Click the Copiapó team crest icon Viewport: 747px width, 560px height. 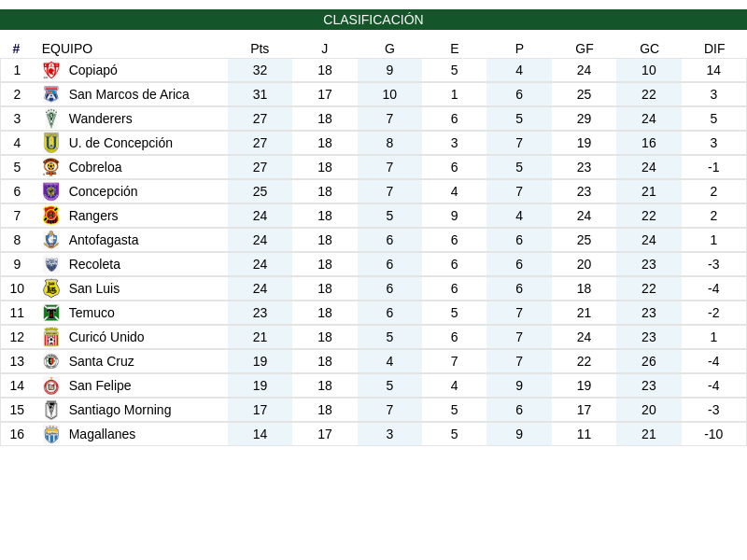click(51, 71)
